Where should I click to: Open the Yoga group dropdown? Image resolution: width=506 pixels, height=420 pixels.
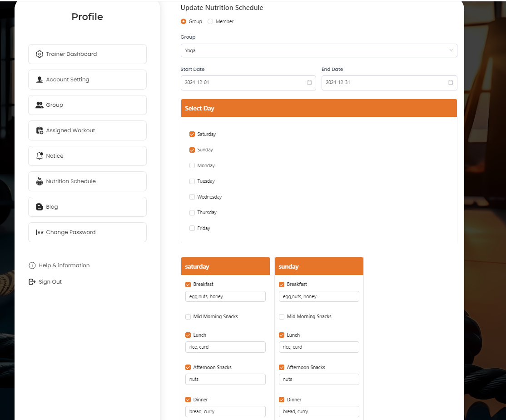[318, 50]
